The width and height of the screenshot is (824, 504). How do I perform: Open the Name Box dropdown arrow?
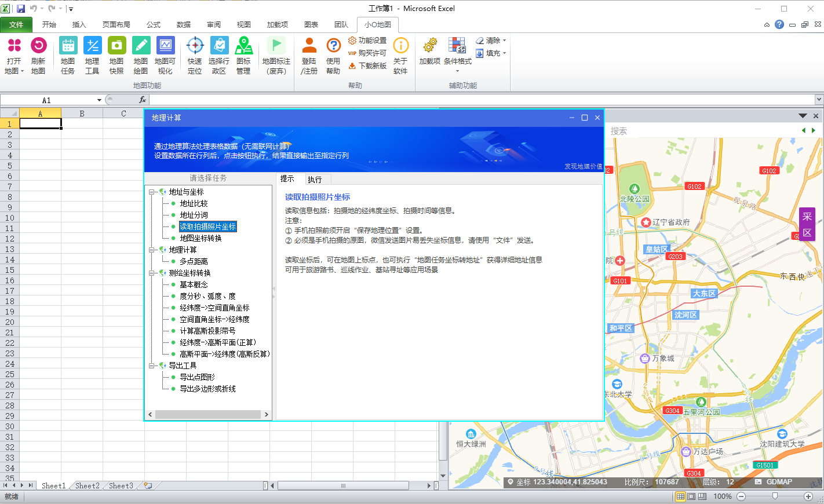click(x=99, y=100)
